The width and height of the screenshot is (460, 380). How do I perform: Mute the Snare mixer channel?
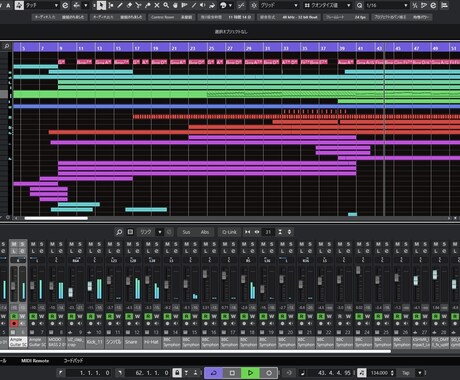coord(129,244)
